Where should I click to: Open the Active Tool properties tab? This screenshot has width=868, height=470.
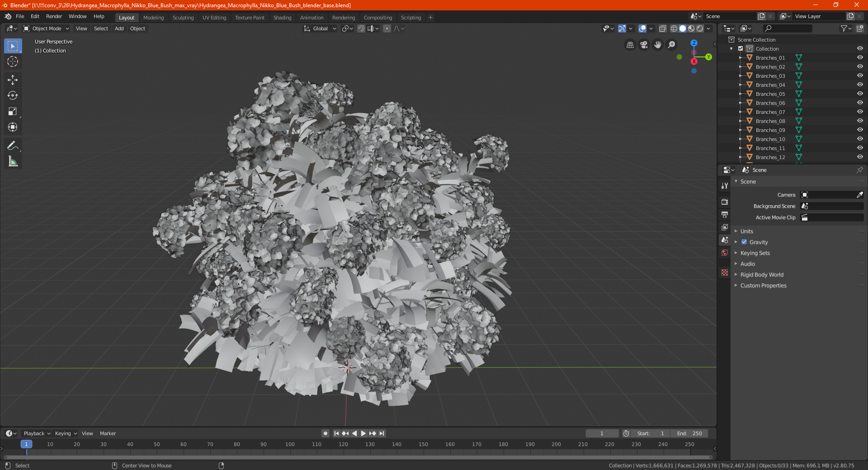(725, 186)
